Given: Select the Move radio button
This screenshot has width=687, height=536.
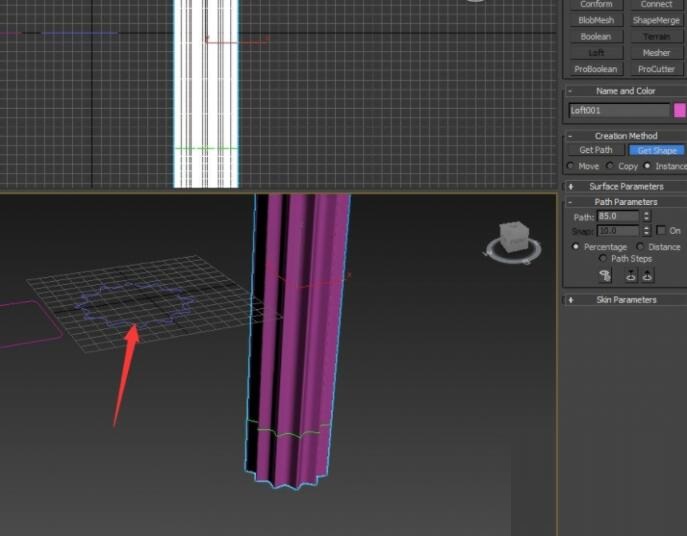Looking at the screenshot, I should pos(571,166).
